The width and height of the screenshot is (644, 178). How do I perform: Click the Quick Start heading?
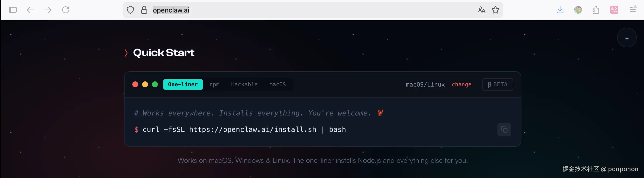(164, 52)
